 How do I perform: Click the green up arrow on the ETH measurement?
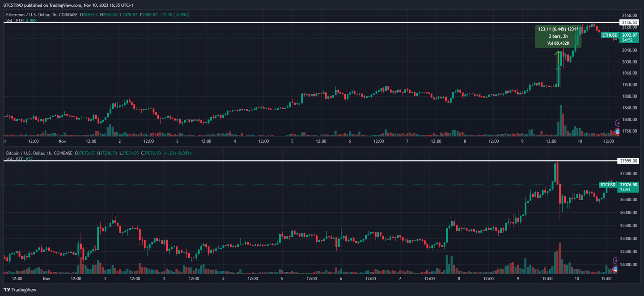pos(558,54)
